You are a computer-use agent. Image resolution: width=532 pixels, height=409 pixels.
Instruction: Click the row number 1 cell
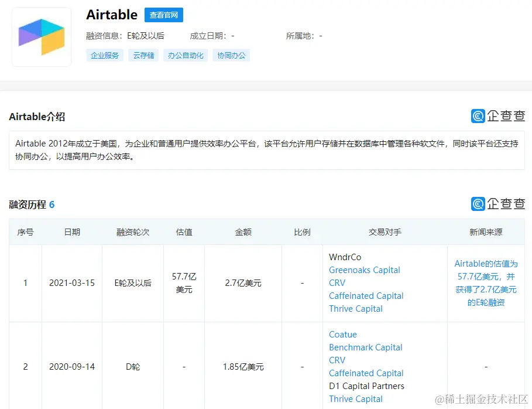25,283
